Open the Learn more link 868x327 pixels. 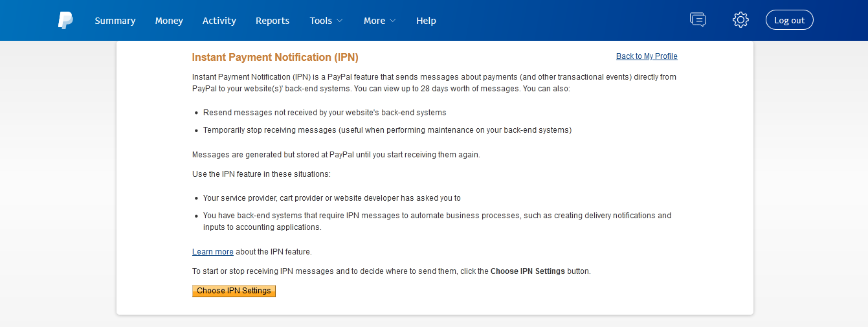[213, 252]
